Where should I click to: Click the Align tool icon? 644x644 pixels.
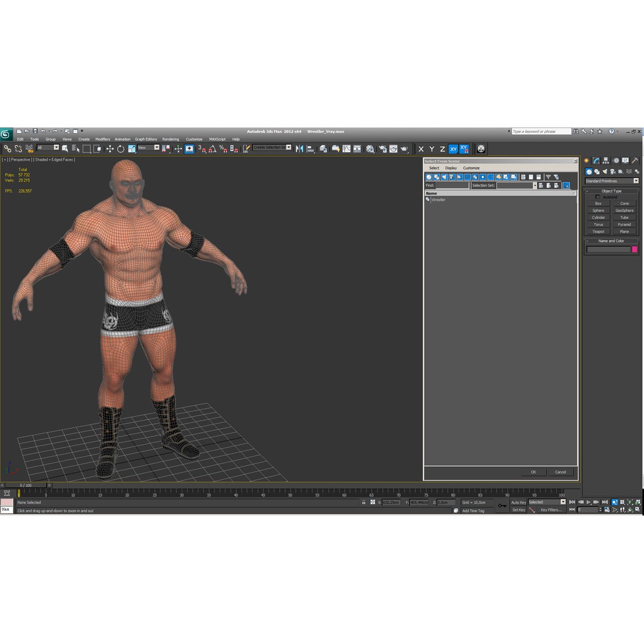[311, 148]
